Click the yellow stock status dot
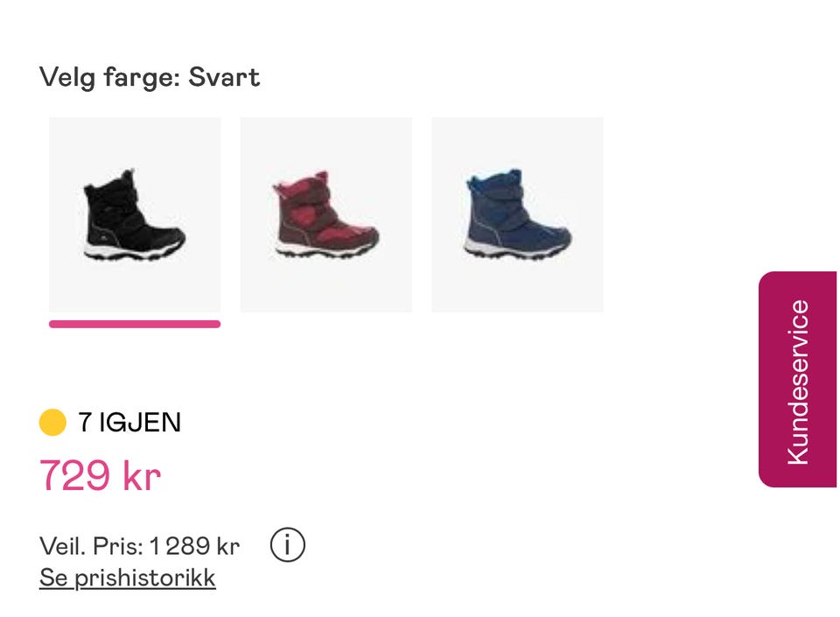 pyautogui.click(x=52, y=422)
